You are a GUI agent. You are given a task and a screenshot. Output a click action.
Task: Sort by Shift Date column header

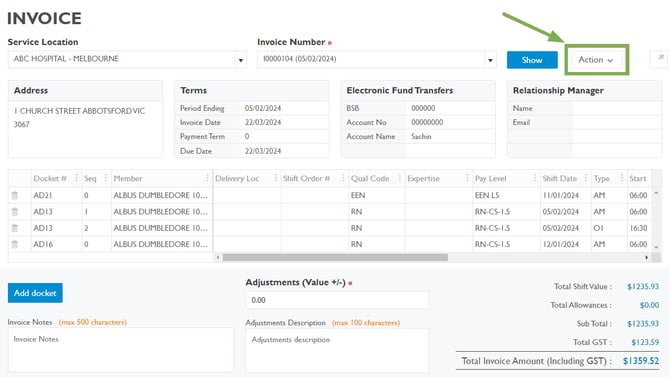(x=559, y=178)
